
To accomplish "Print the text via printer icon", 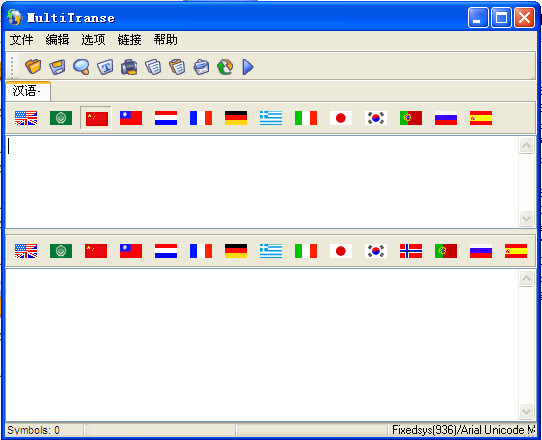I will coord(129,67).
